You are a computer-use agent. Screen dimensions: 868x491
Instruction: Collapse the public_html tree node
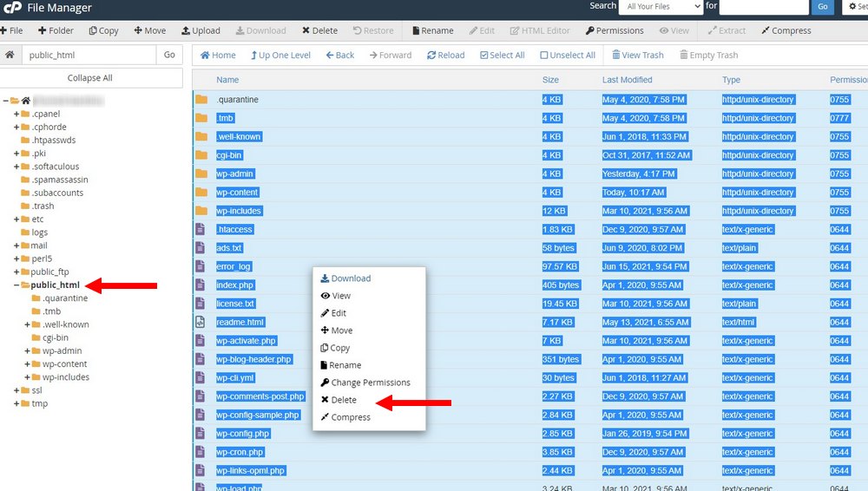tap(16, 285)
